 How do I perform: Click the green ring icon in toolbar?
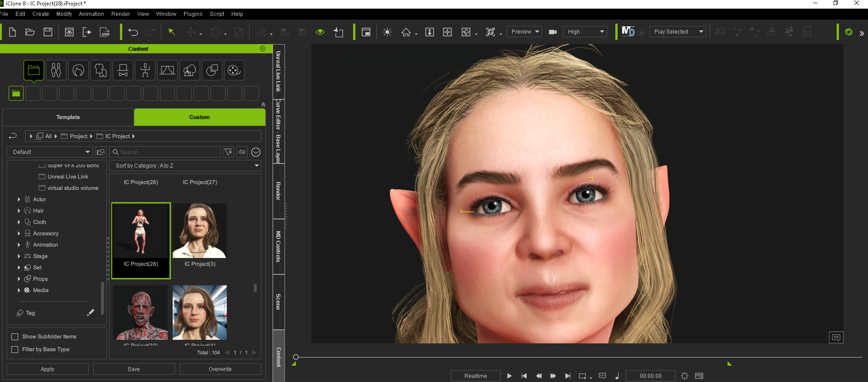(848, 32)
